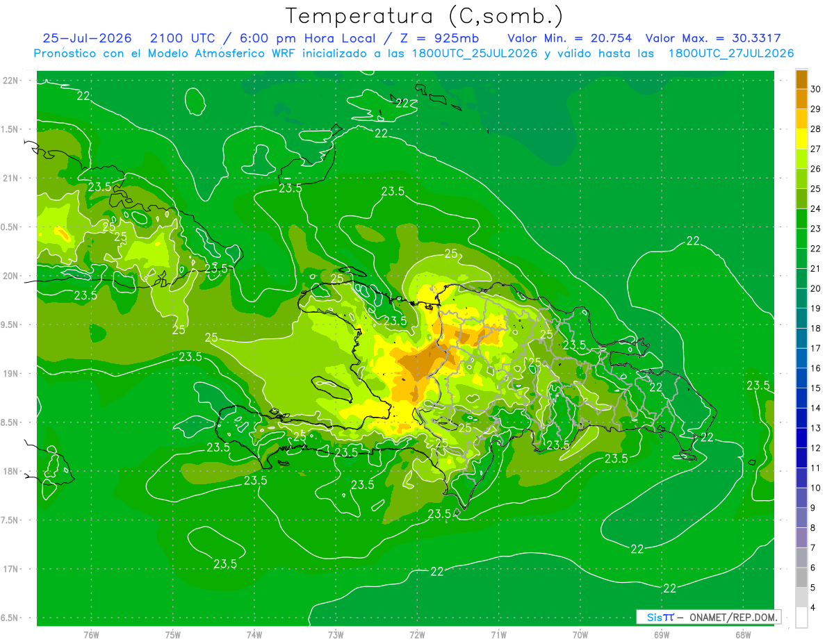This screenshot has width=834, height=644.
Task: Click the color bar label "27"
Action: [x=816, y=149]
